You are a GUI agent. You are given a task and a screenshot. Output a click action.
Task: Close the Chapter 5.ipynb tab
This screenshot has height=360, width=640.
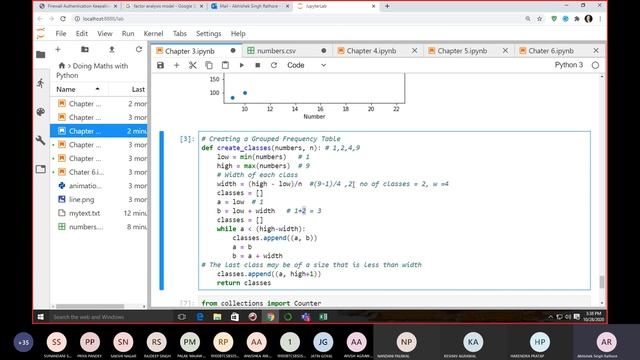coord(505,51)
